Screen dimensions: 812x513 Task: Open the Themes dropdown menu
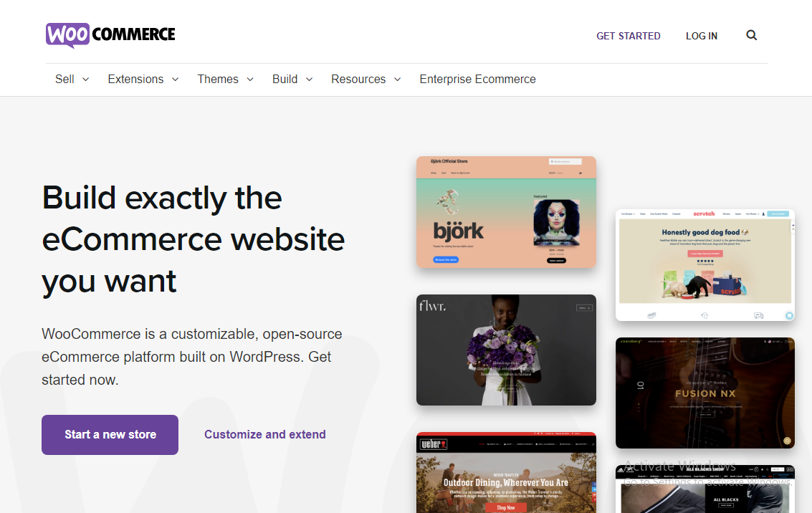click(225, 80)
